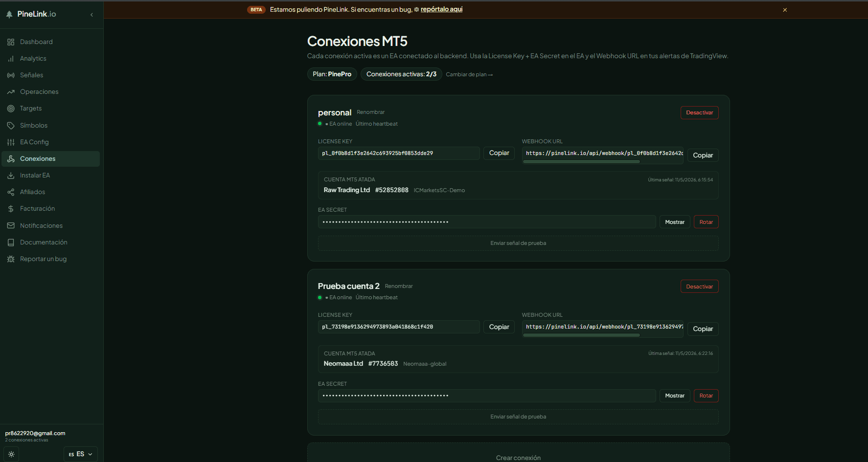
Task: Click the Plan: PinePro badge
Action: [x=332, y=74]
